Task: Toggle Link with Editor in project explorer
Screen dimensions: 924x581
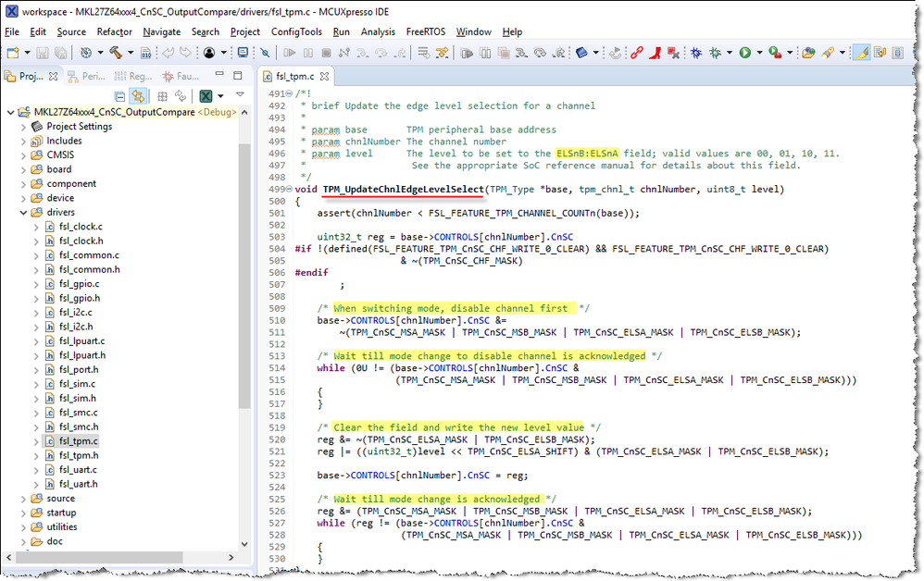Action: click(x=139, y=96)
